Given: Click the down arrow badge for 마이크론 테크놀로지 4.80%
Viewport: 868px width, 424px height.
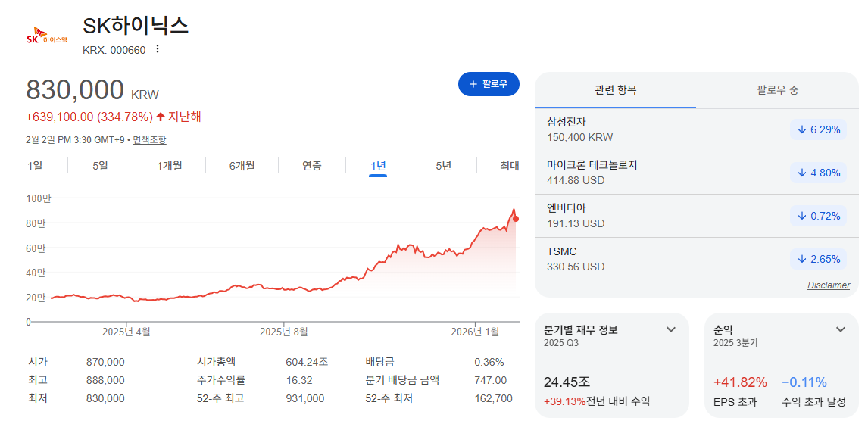Looking at the screenshot, I should pyautogui.click(x=818, y=172).
